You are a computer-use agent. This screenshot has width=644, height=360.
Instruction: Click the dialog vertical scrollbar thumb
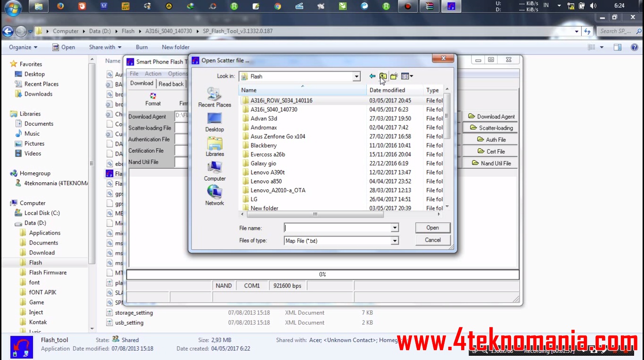[447, 116]
